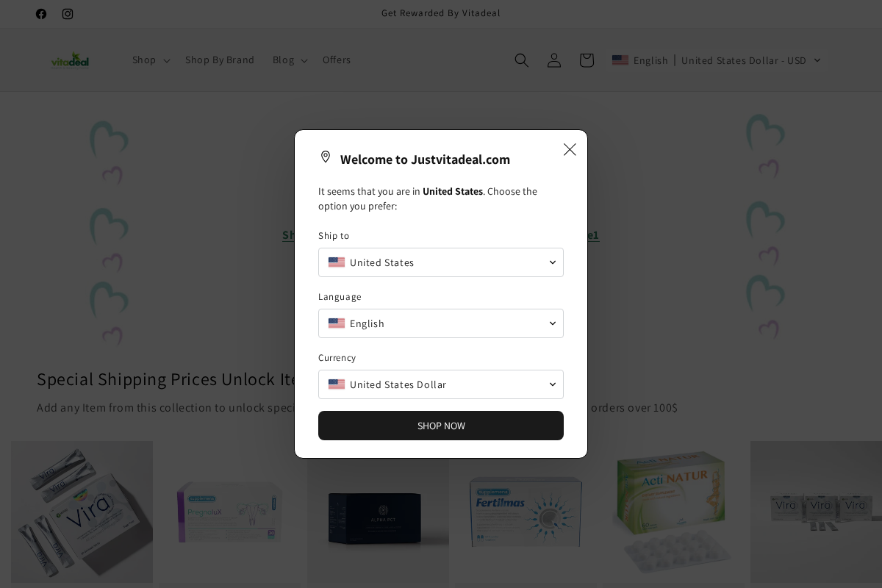The image size is (882, 588).
Task: Open the Language selector showing English
Action: point(441,323)
